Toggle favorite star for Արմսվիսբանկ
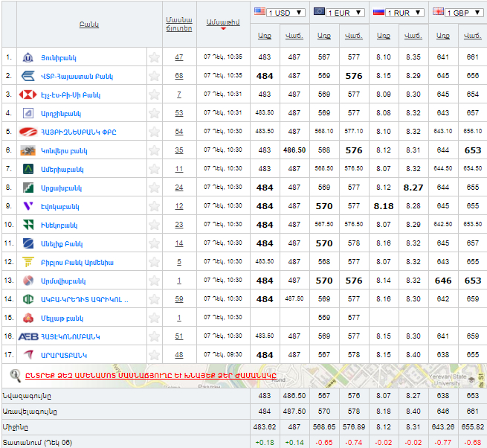Image resolution: width=487 pixels, height=448 pixels. tap(154, 281)
